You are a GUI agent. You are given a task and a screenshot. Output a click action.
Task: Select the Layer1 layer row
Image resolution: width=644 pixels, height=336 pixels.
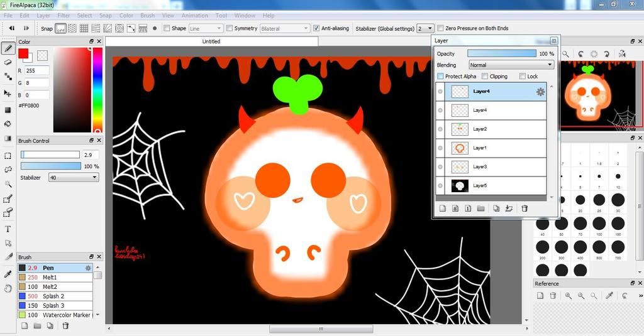tap(491, 148)
